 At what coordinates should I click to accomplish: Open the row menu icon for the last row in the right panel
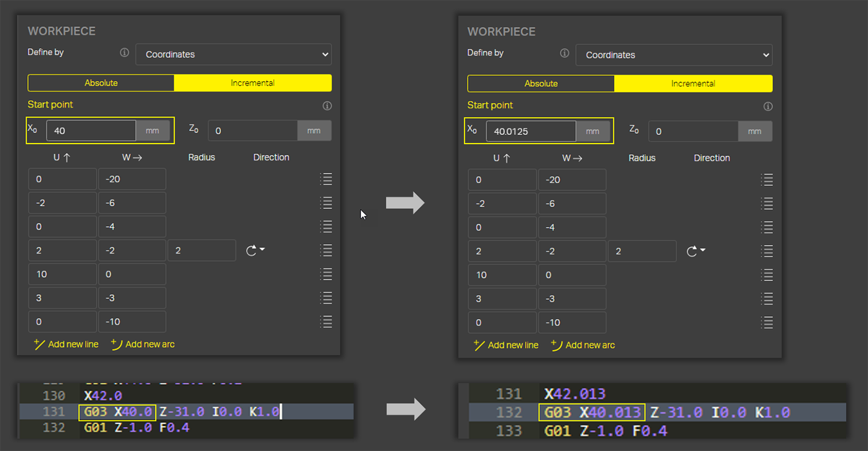(x=767, y=322)
